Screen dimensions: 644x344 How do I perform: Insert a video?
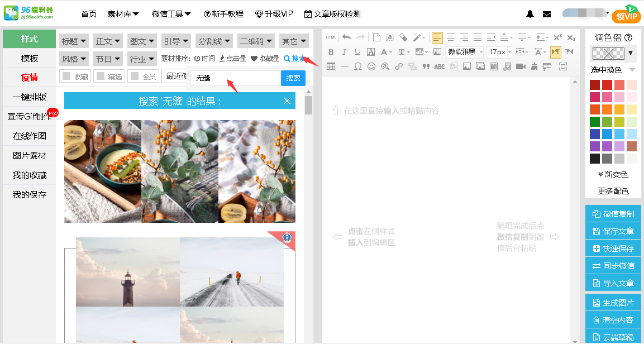(x=521, y=66)
